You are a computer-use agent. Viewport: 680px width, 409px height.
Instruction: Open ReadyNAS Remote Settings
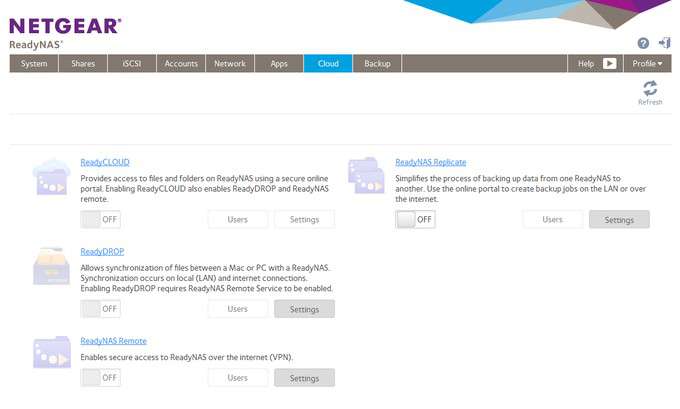click(x=304, y=378)
